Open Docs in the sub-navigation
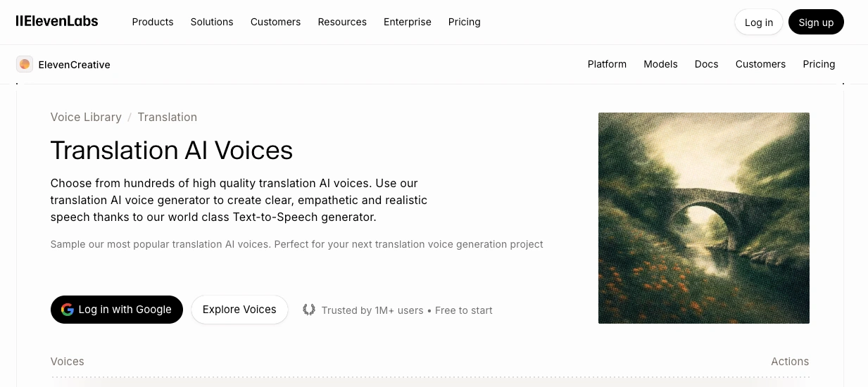868x387 pixels. (x=706, y=64)
